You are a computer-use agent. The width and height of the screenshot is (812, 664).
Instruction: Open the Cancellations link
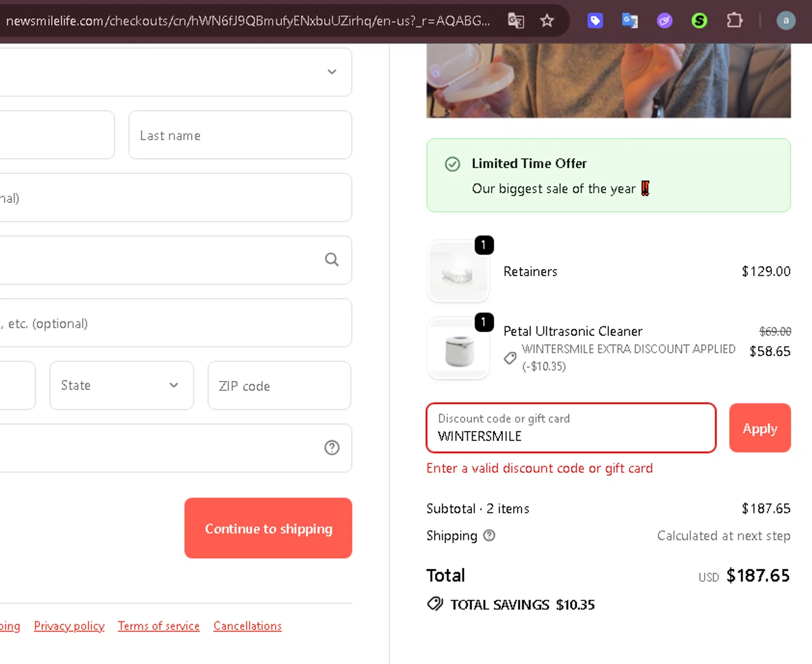[x=247, y=626]
